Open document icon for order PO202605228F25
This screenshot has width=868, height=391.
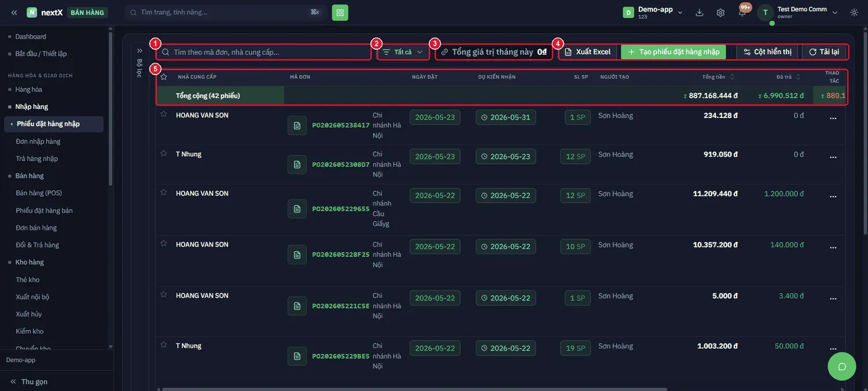[x=297, y=254]
